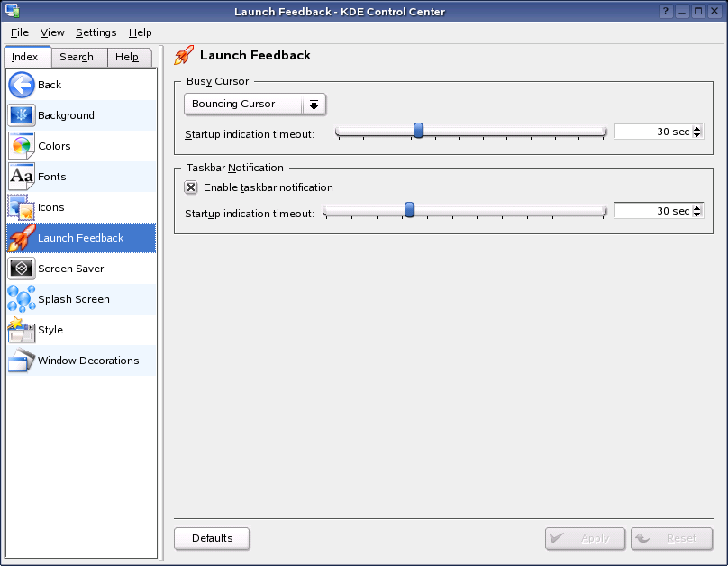Image resolution: width=728 pixels, height=566 pixels.
Task: Open the Fonts 'Aa' icon
Action: 22,177
